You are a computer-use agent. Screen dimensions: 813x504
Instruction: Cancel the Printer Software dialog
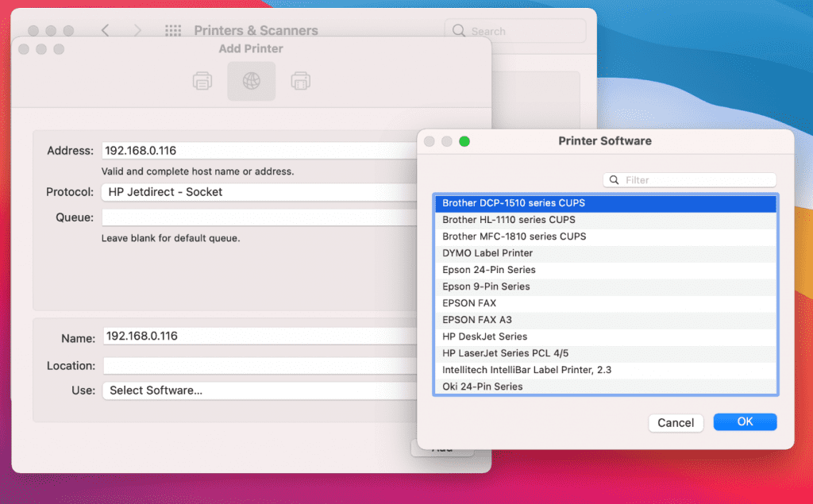676,422
